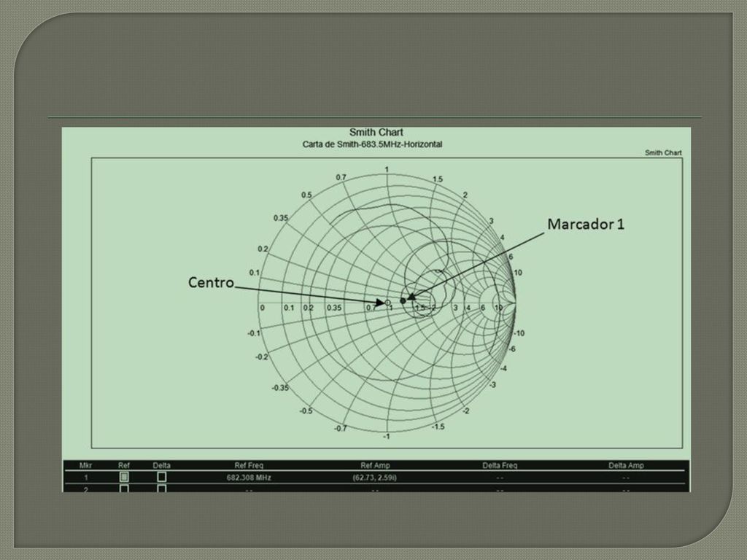747x560 pixels.
Task: Click the subtitle Carta de Smith-683.5MHz-Horizontal
Action: point(372,144)
